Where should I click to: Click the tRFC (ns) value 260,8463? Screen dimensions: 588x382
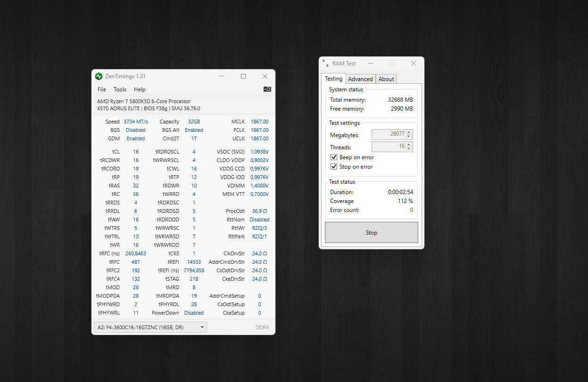click(x=136, y=253)
